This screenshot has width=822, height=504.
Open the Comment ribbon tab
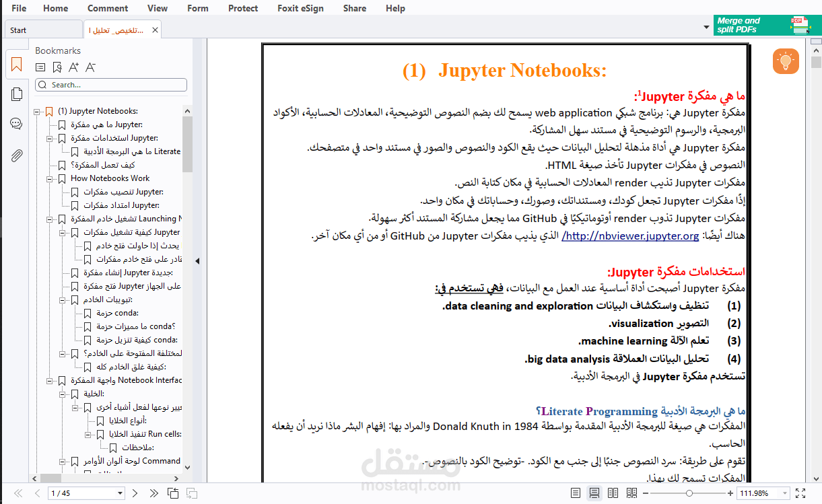click(108, 8)
